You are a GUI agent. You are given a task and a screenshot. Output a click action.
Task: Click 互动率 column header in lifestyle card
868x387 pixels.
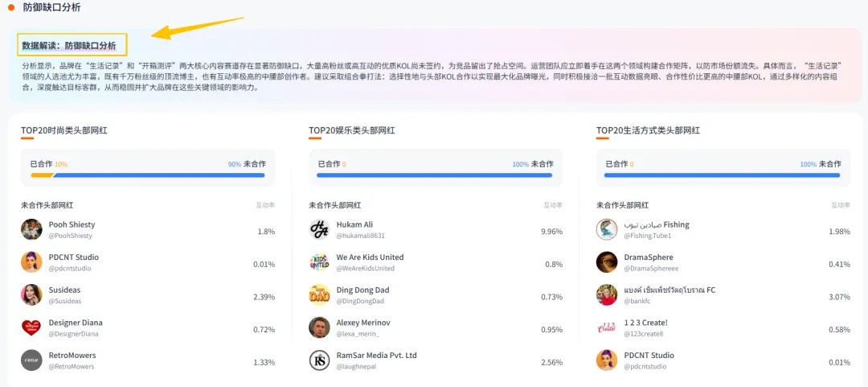point(841,205)
